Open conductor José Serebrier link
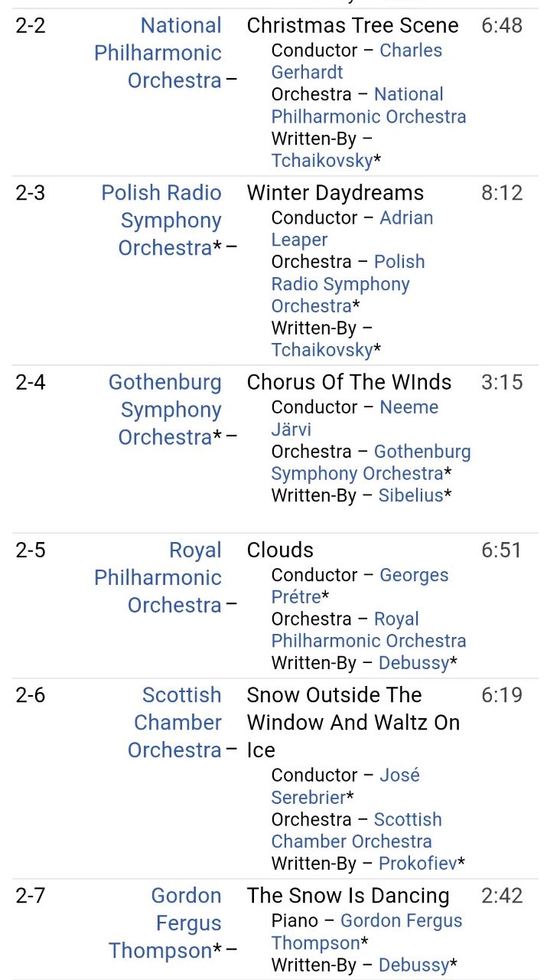The width and height of the screenshot is (547, 980). pyautogui.click(x=346, y=786)
